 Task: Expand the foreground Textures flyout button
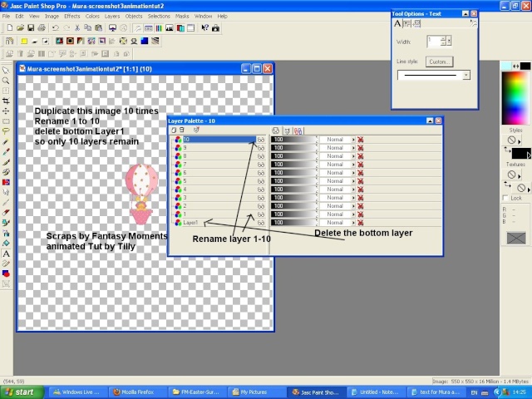click(x=520, y=176)
